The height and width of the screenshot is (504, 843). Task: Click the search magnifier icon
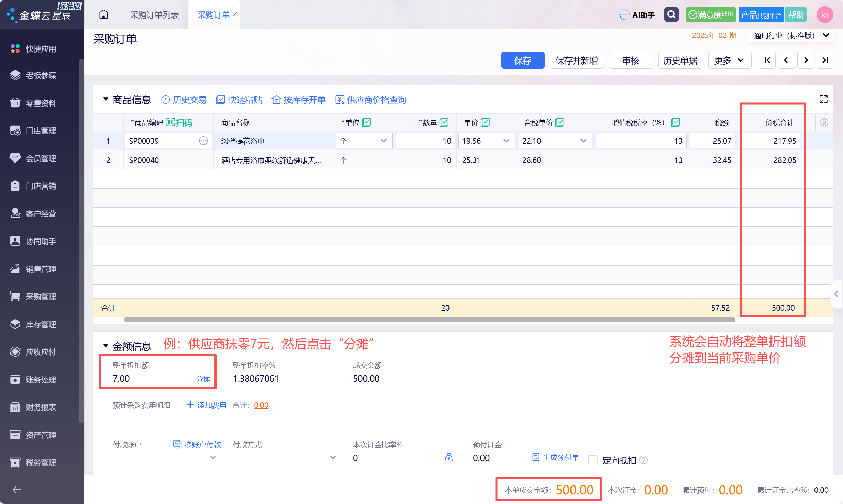[671, 14]
